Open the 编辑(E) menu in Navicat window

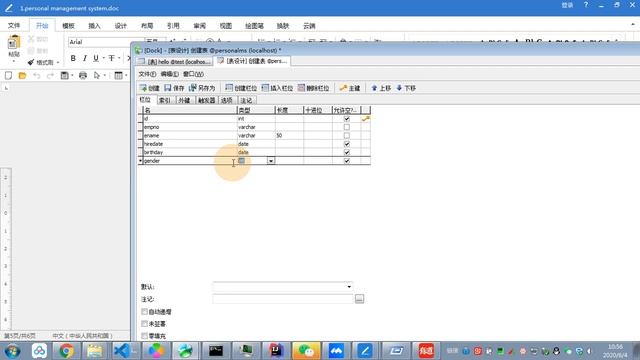pyautogui.click(x=169, y=74)
